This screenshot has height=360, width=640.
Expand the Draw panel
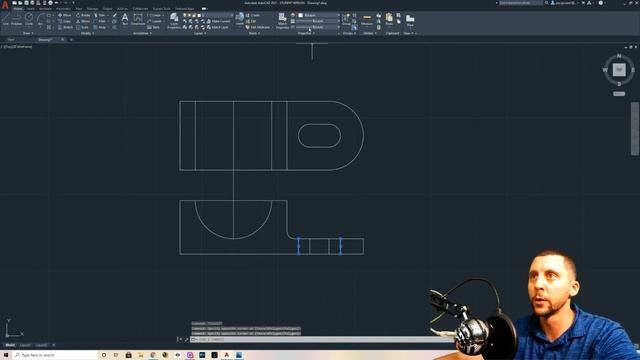coord(27,33)
